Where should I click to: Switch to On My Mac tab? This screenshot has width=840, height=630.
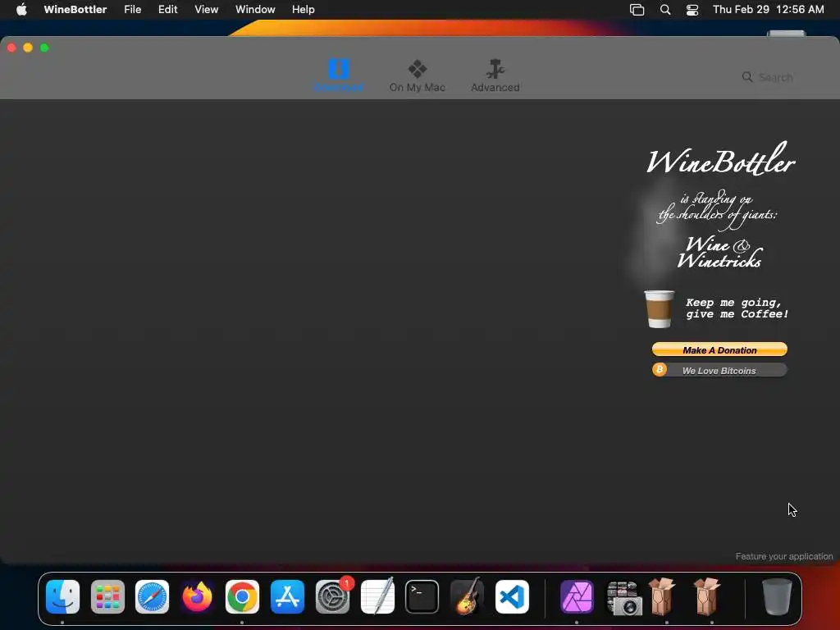pos(418,75)
